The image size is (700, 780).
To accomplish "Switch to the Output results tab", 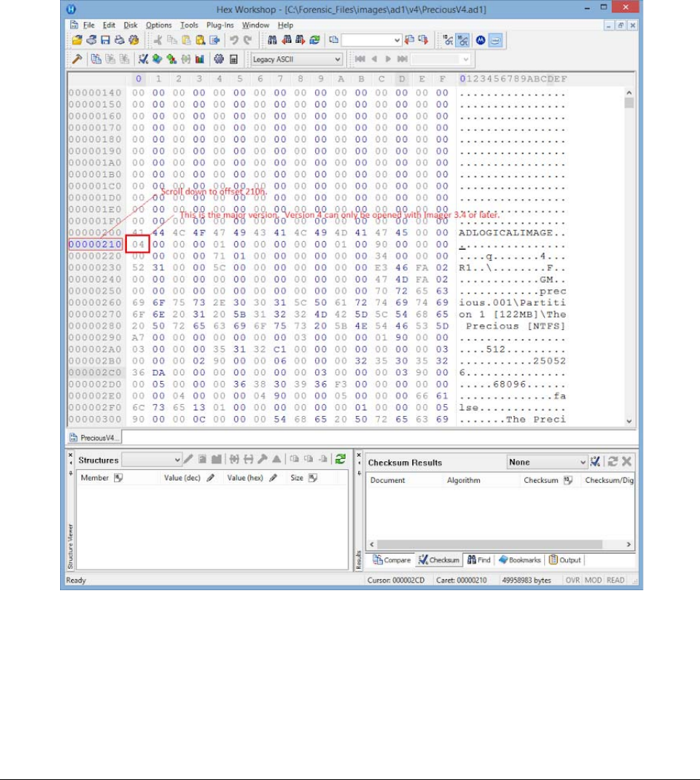I will click(565, 560).
